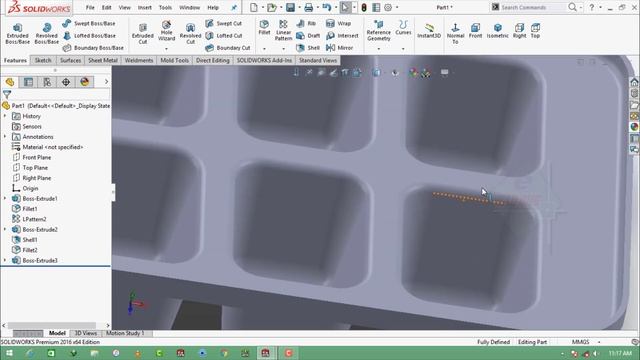Select the Wrap feature tool

[339, 24]
